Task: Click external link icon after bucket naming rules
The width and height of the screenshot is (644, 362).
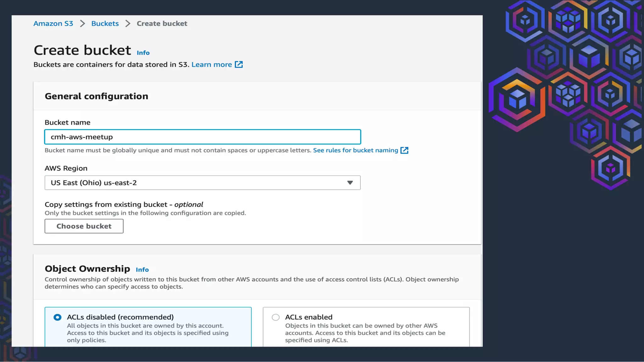Action: pos(404,150)
